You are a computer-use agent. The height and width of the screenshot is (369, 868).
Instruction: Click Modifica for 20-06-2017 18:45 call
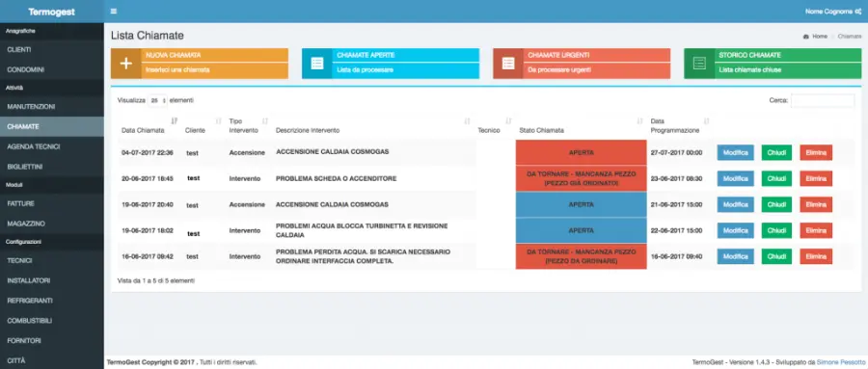coord(735,178)
